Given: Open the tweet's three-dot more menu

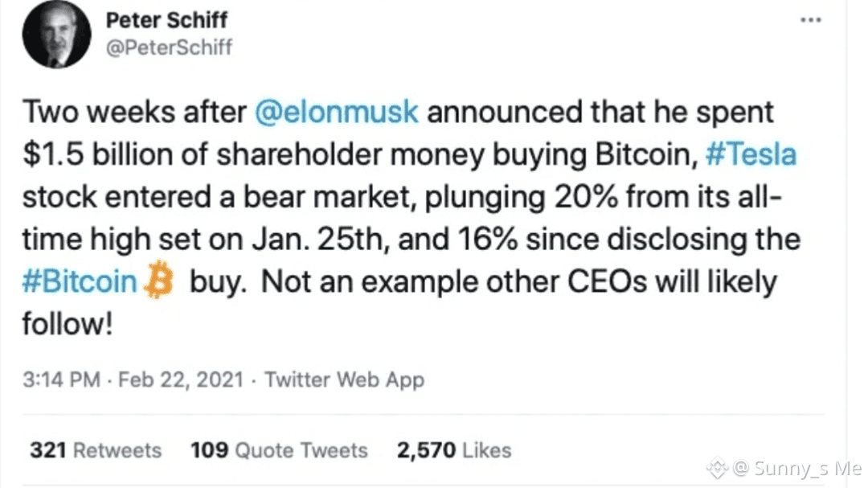Looking at the screenshot, I should [810, 20].
